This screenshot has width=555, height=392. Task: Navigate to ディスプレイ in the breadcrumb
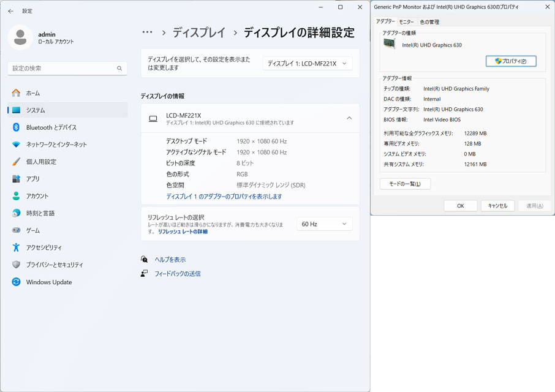tap(199, 32)
